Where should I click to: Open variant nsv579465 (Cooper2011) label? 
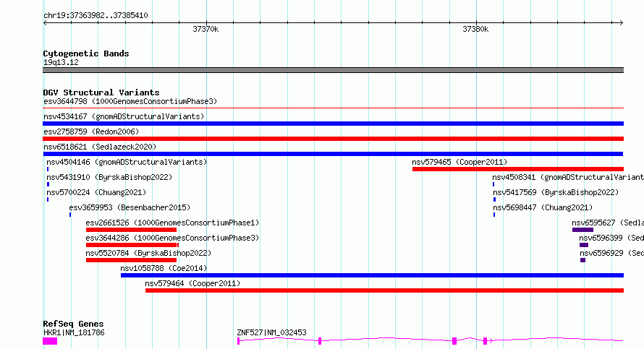pyautogui.click(x=459, y=162)
